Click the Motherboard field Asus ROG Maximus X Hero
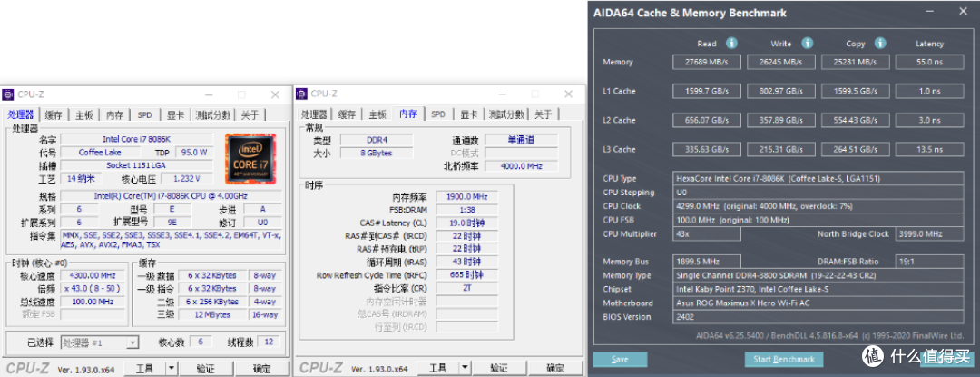Screen dimensions: 980x377 [818, 303]
